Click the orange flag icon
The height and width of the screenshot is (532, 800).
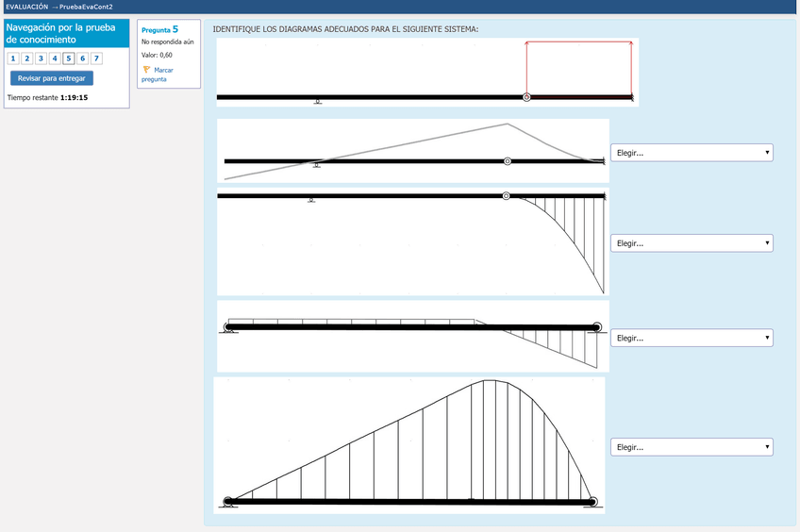point(146,70)
